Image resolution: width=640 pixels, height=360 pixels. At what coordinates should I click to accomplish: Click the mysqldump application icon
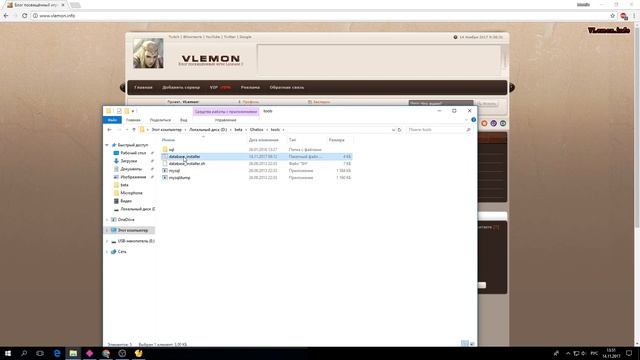click(165, 178)
